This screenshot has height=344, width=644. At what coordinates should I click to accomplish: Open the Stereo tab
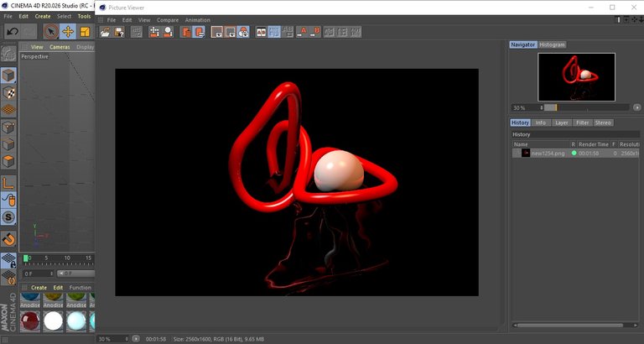coord(603,122)
